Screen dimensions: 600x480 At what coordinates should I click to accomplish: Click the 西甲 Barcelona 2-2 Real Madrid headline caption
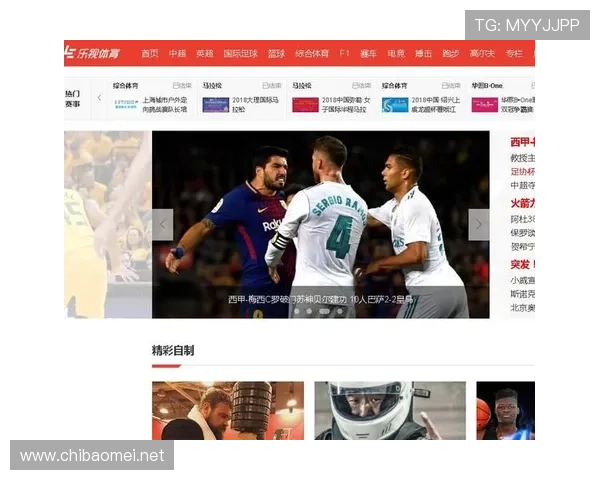(x=320, y=299)
